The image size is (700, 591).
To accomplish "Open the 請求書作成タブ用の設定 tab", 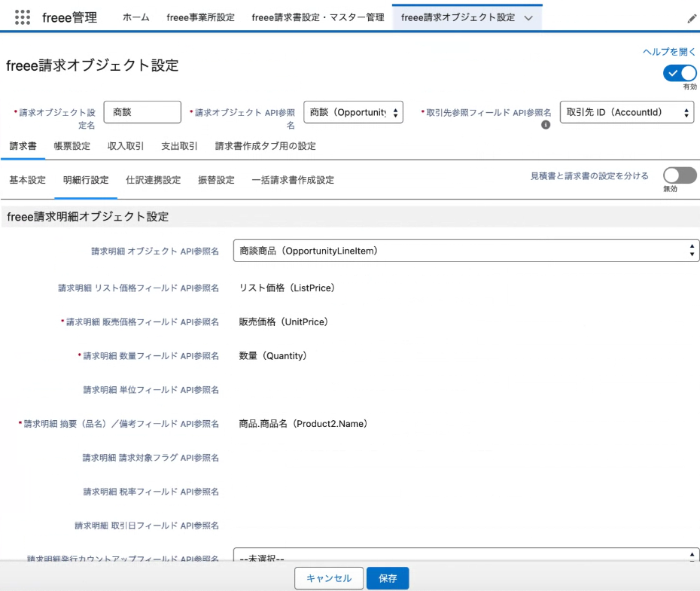I will coord(265,146).
